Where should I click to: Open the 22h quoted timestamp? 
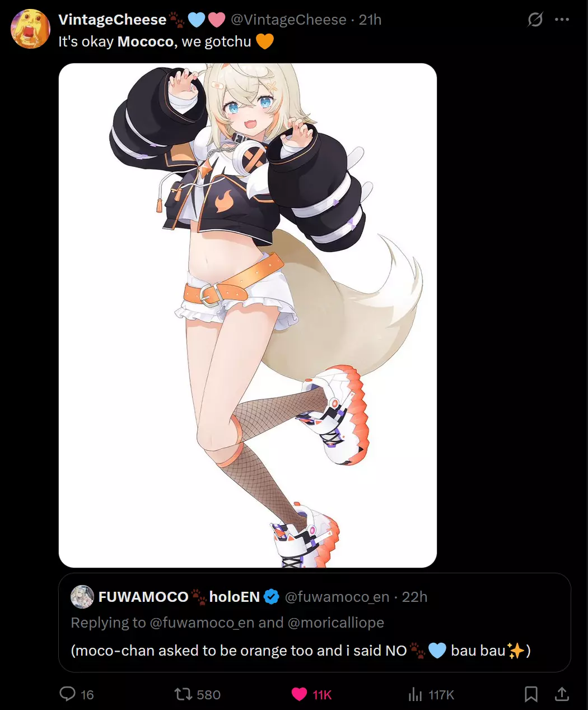pos(414,597)
